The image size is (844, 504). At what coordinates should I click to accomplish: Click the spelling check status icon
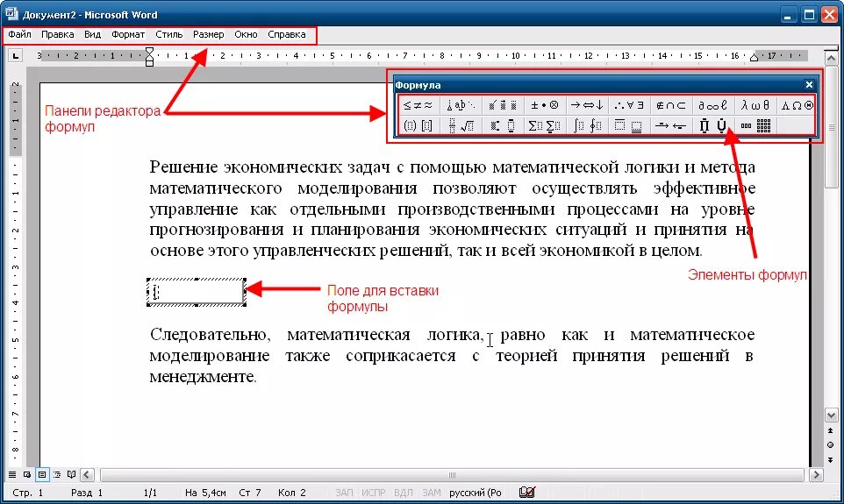coord(527,492)
